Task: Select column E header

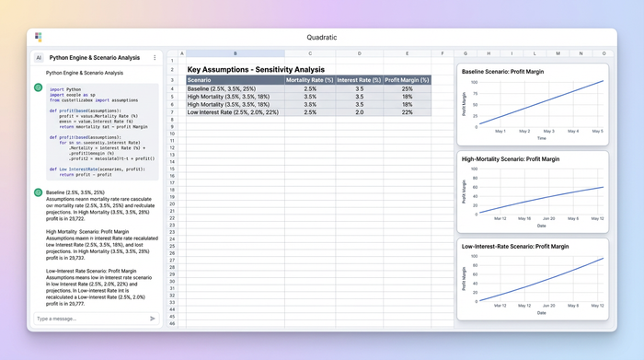Action: (407, 53)
